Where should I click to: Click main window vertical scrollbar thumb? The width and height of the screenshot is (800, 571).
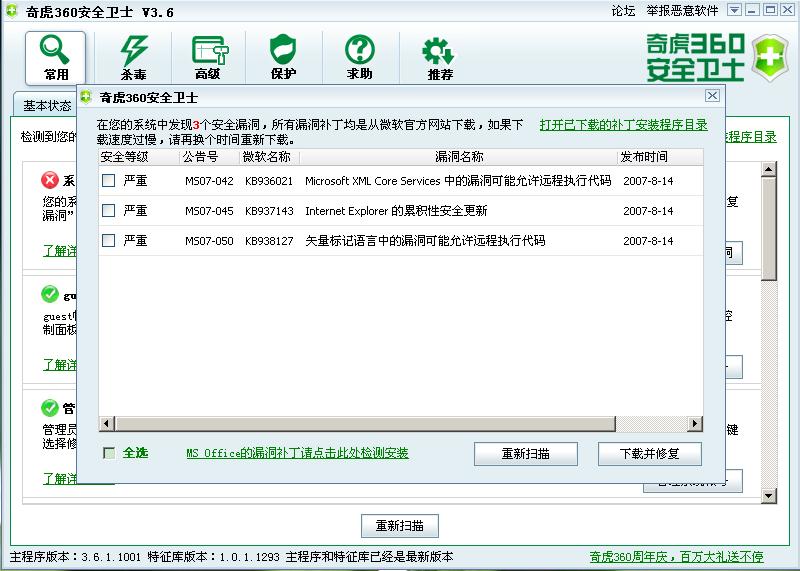[x=768, y=229]
